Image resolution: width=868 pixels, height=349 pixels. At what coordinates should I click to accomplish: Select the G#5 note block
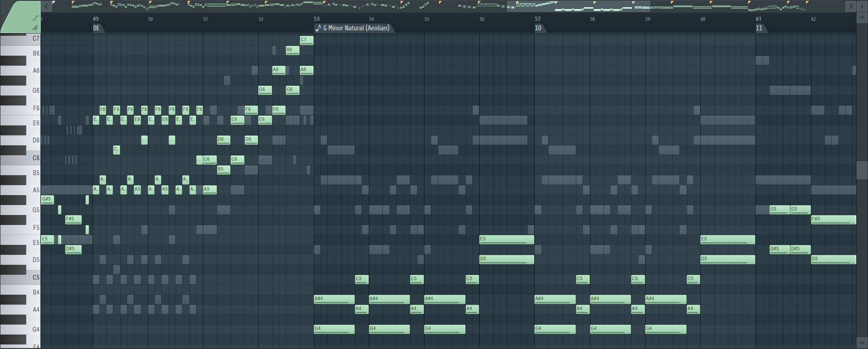[47, 200]
